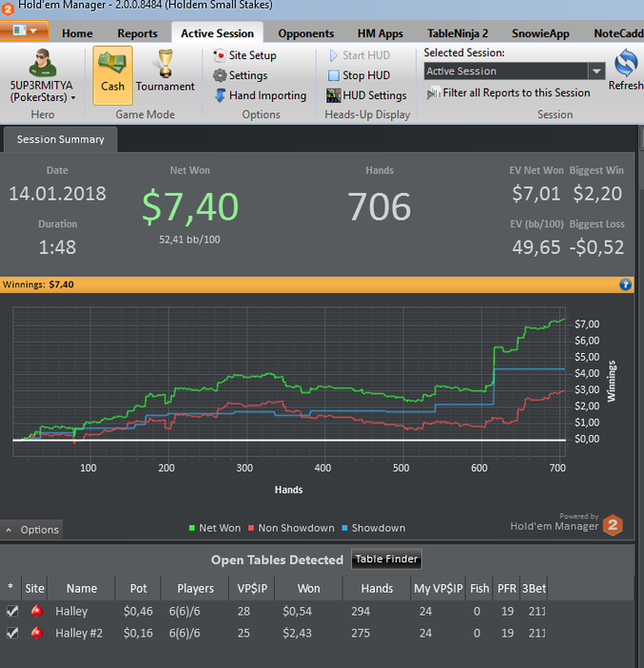Open Site Setup option
The height and width of the screenshot is (668, 644).
point(245,55)
